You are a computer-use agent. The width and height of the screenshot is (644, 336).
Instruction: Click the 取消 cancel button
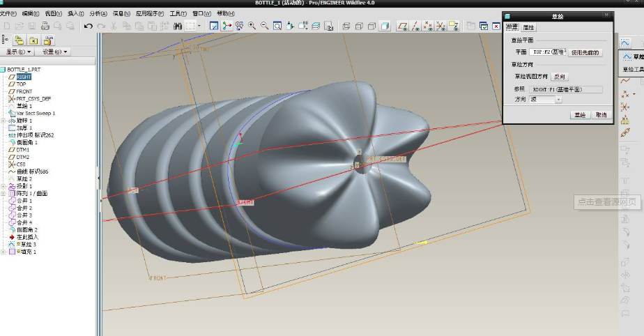coord(600,114)
